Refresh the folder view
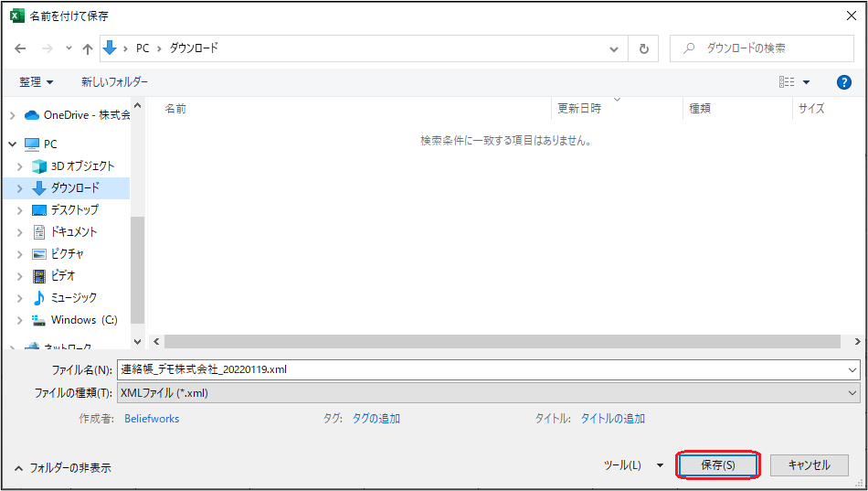Viewport: 868px width, 491px height. click(x=643, y=48)
